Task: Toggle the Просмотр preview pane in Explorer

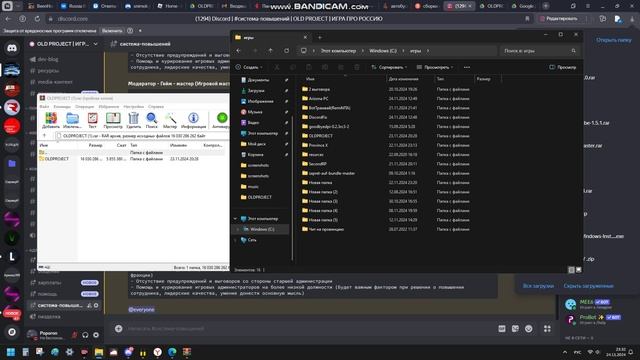Action: [x=562, y=67]
